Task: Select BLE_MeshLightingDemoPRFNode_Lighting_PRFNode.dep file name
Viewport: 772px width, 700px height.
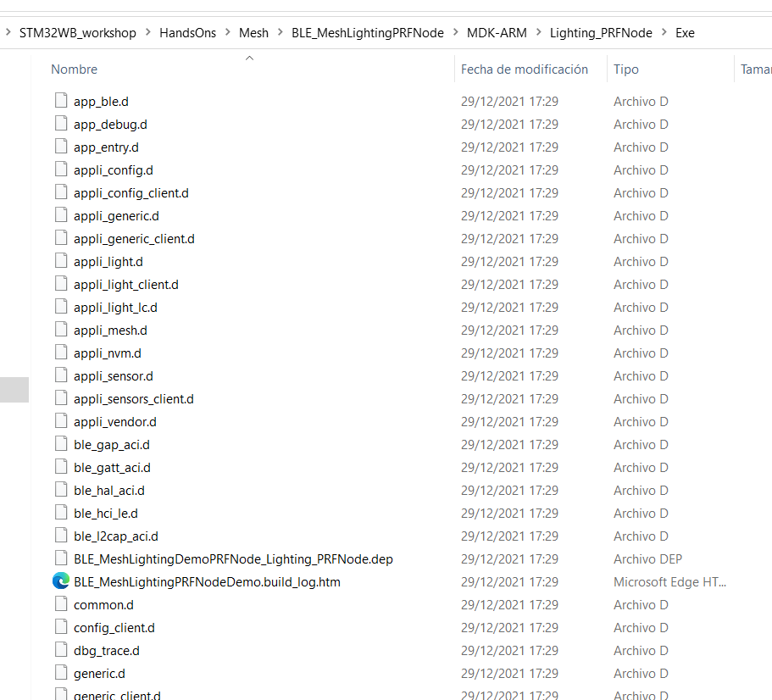Action: pos(233,559)
